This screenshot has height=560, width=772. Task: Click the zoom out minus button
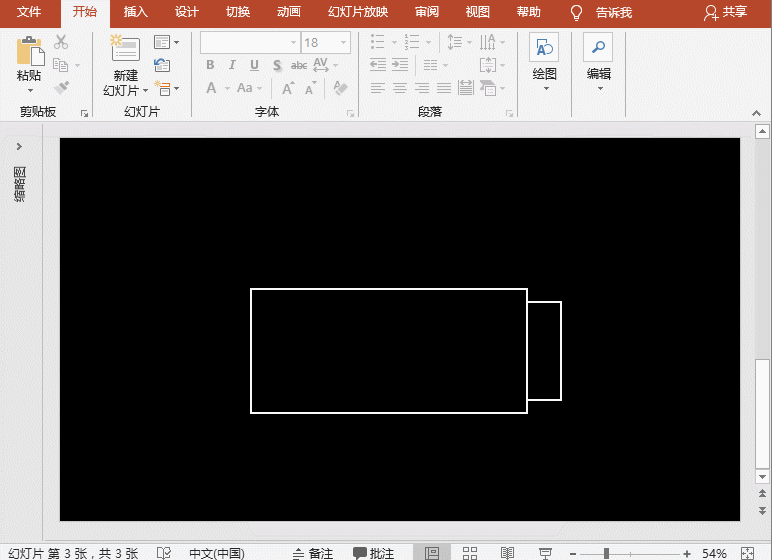click(573, 554)
